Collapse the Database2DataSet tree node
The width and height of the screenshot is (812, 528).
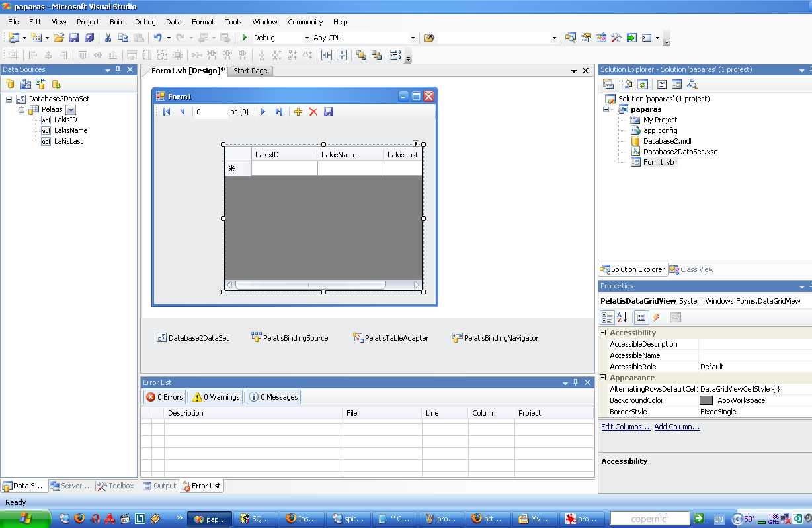coord(9,99)
